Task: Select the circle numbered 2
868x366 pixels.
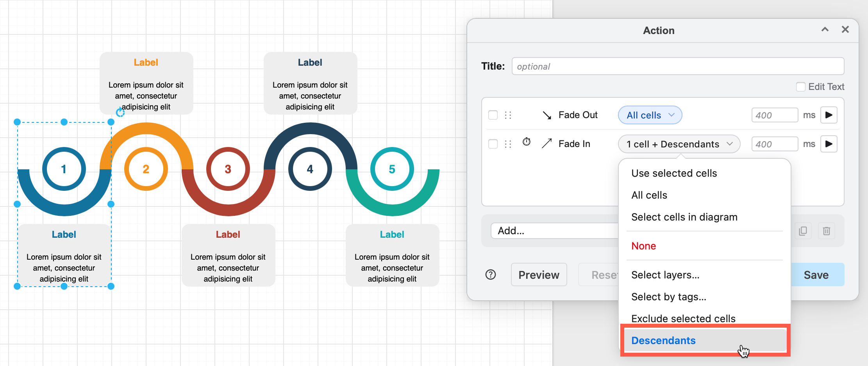Action: [x=146, y=169]
